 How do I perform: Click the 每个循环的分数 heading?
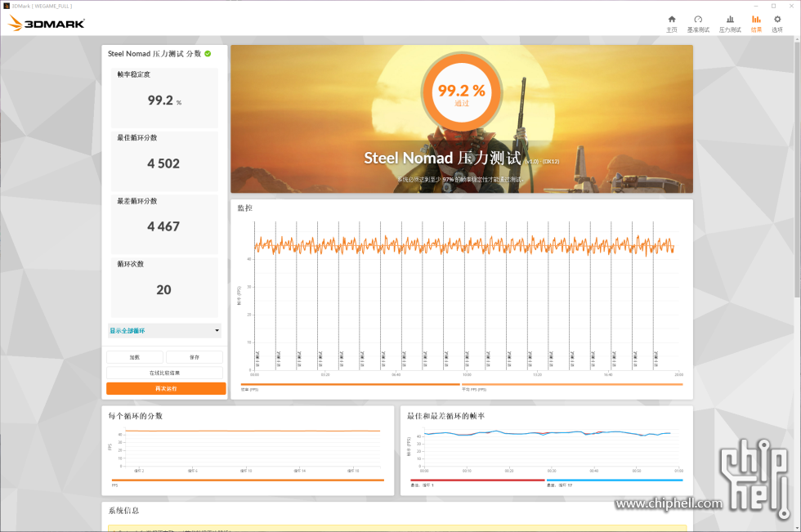click(x=135, y=416)
